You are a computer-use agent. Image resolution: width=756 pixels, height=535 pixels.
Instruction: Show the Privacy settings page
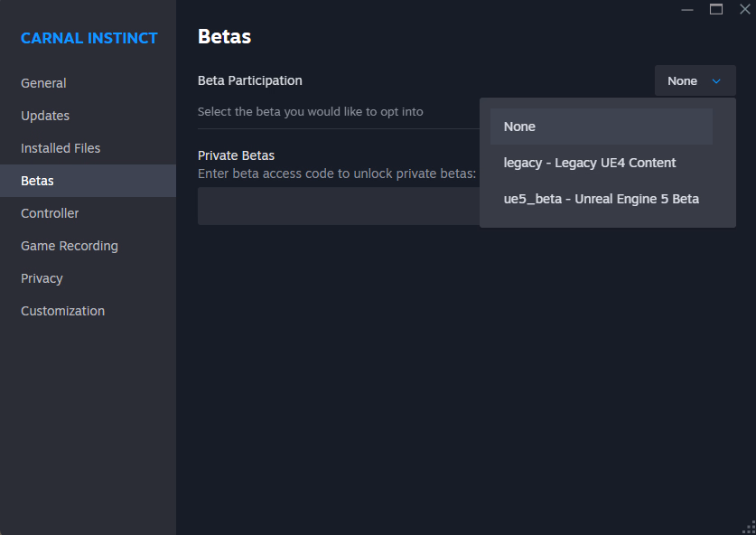tap(42, 278)
